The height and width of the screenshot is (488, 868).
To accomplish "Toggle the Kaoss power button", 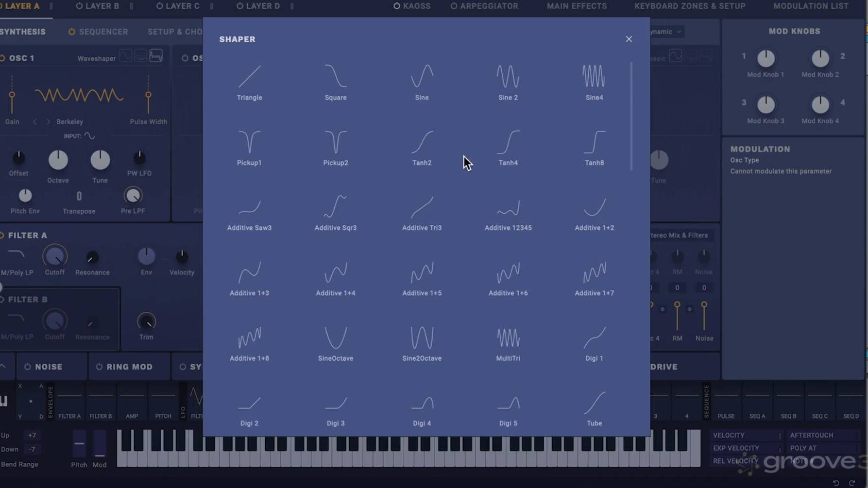I will 397,6.
